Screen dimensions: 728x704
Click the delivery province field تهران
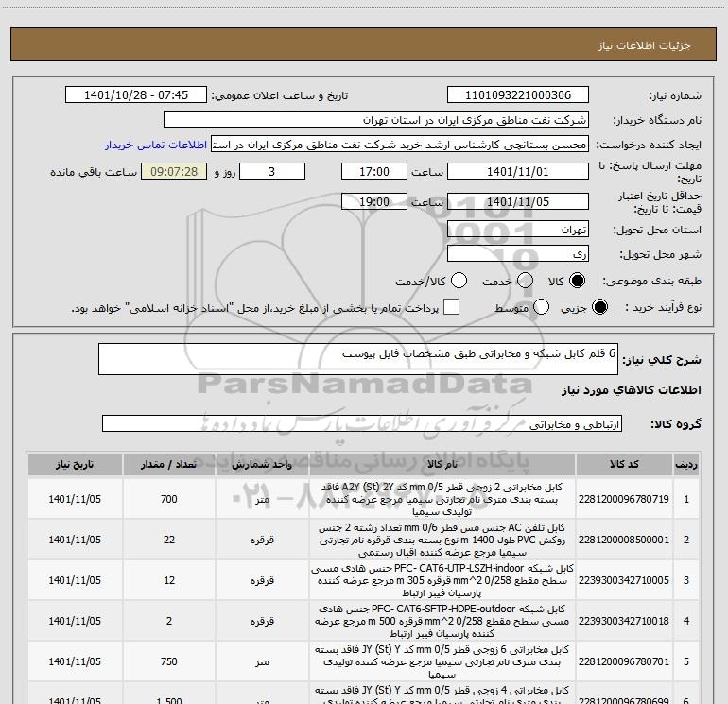518,230
